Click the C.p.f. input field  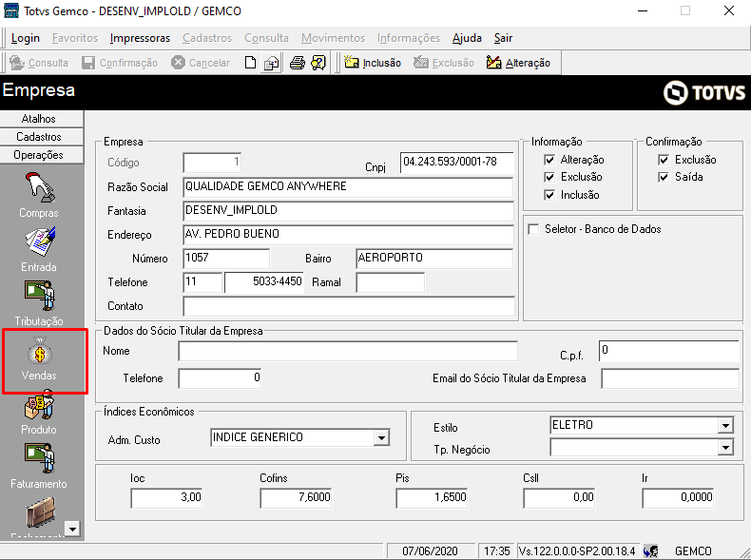pyautogui.click(x=669, y=351)
